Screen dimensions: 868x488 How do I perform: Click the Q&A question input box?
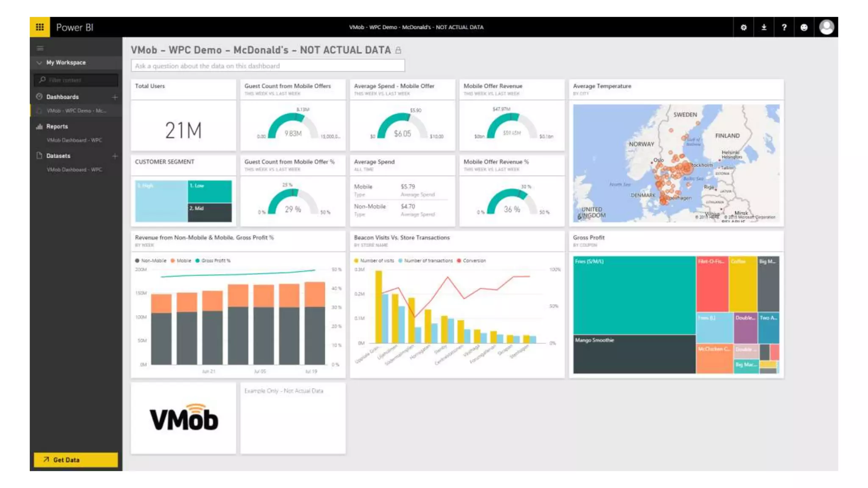pyautogui.click(x=267, y=66)
